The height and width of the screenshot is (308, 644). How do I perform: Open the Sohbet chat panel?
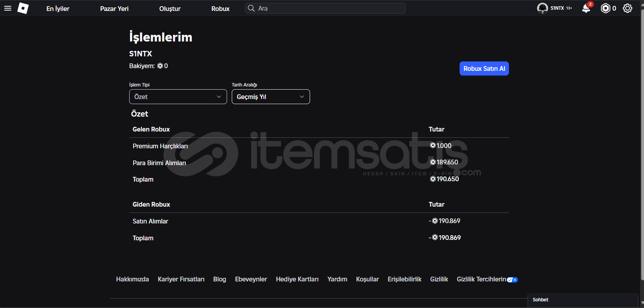583,300
